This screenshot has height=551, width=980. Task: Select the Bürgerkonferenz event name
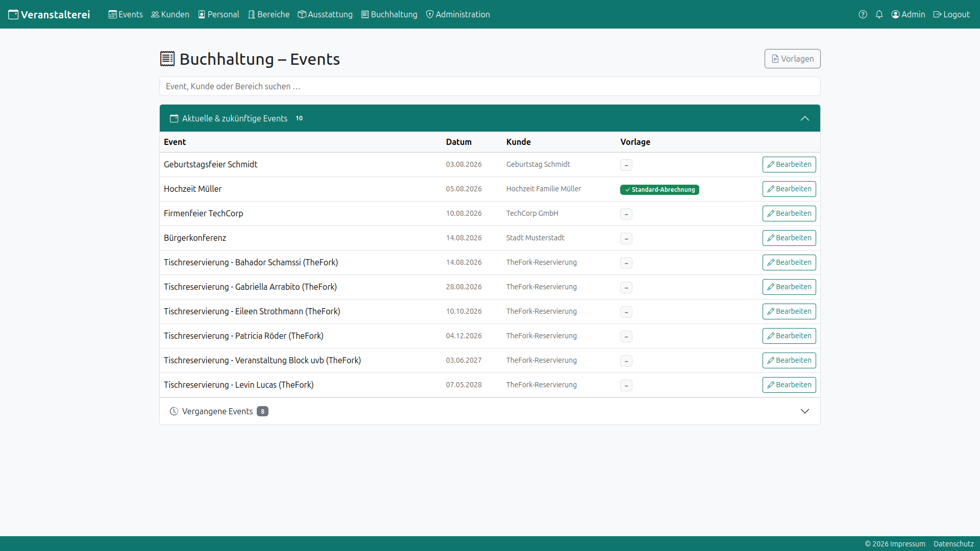[x=195, y=238]
